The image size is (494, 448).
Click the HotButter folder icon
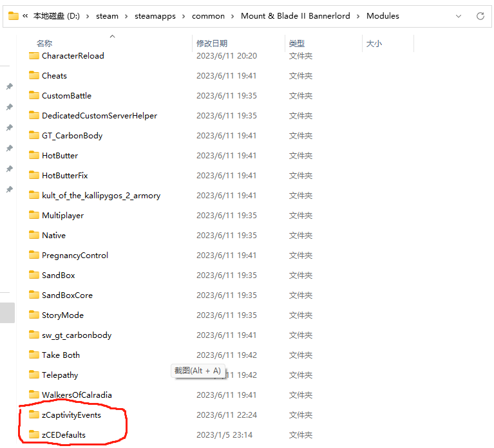(34, 155)
